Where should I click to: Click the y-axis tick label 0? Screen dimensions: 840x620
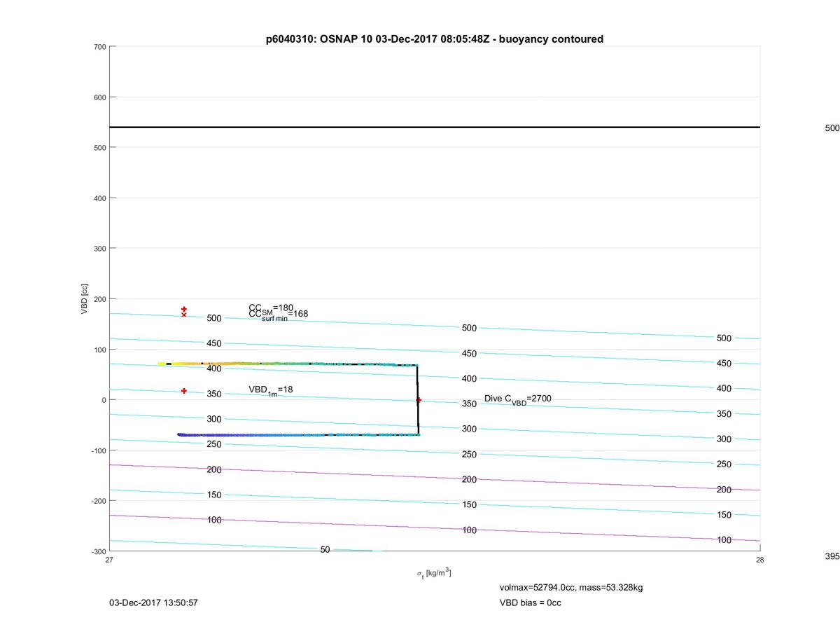[x=104, y=400]
